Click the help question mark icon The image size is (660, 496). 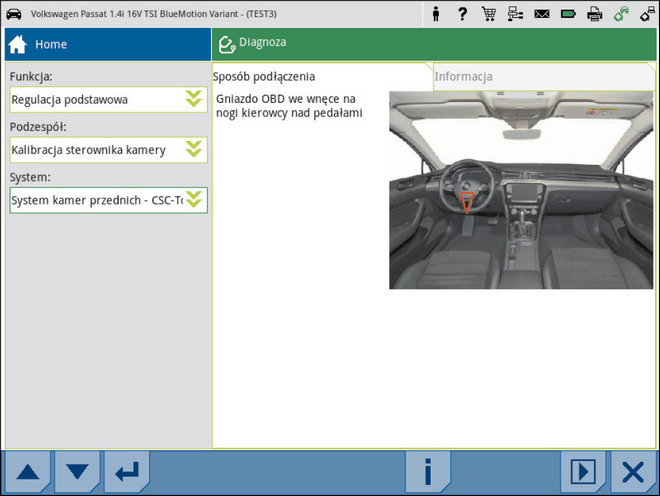click(x=462, y=14)
